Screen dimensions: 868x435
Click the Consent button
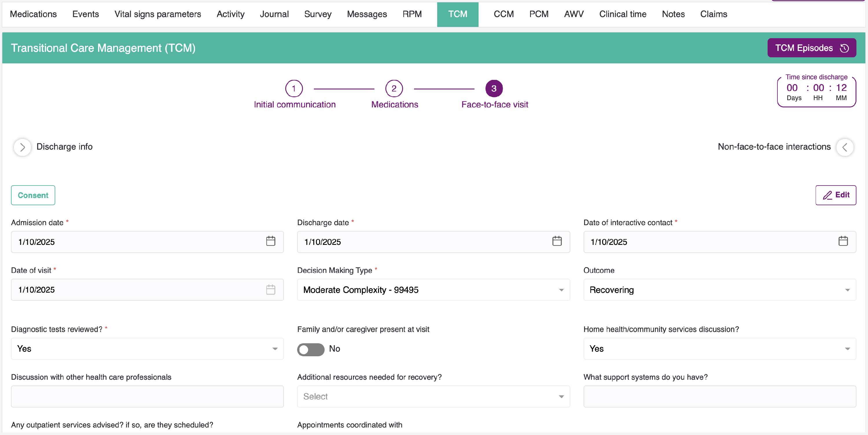coord(33,195)
